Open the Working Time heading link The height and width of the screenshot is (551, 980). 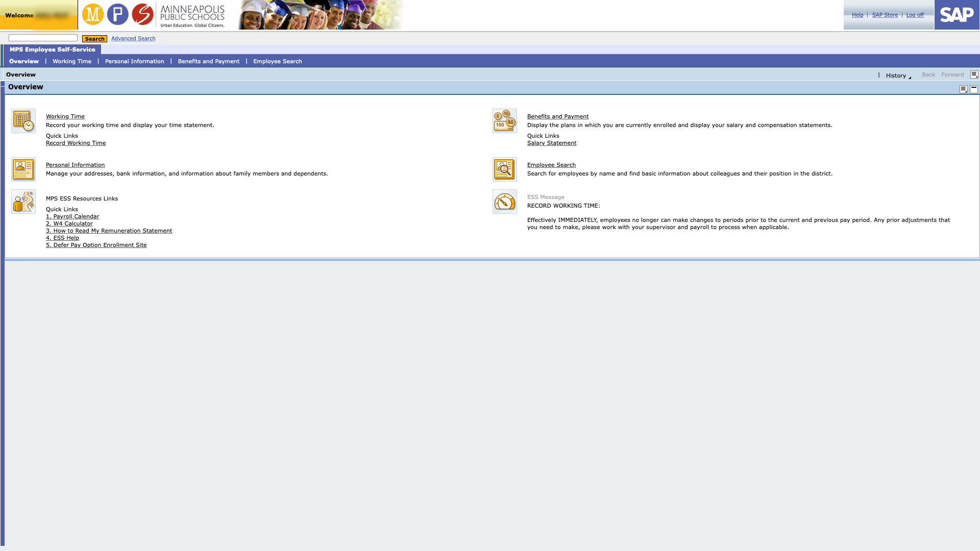click(65, 116)
